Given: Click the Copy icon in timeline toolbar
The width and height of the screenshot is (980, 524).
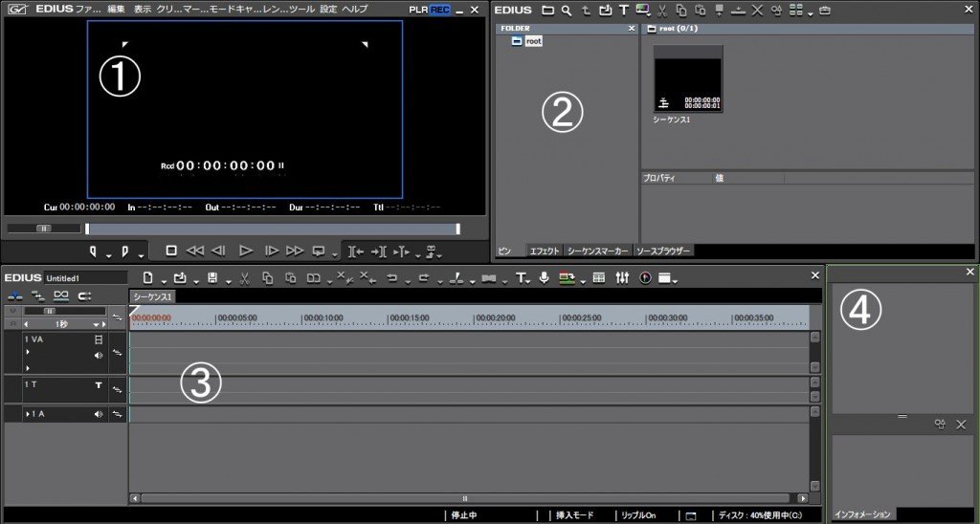Looking at the screenshot, I should coord(268,278).
